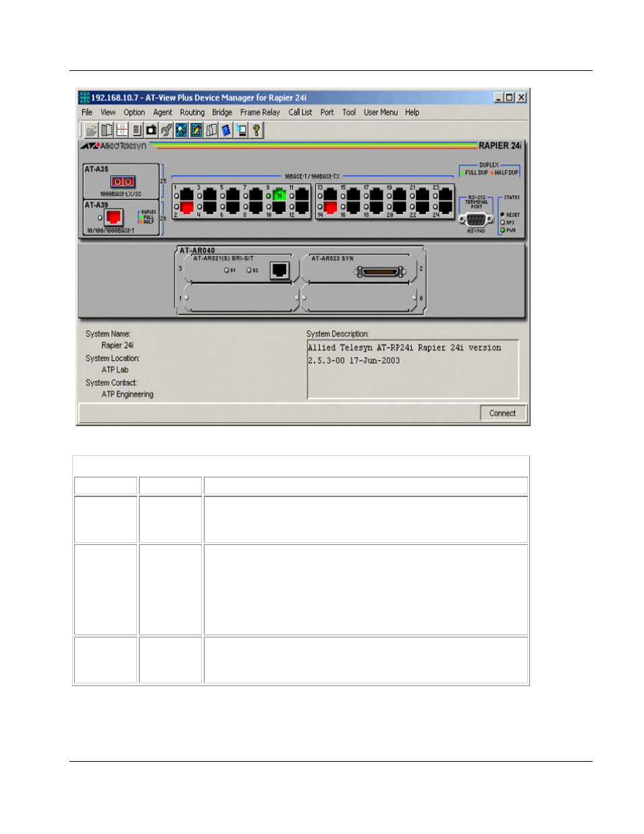This screenshot has width=644, height=834.
Task: Click the text list document toolbar icon
Action: coord(136,130)
